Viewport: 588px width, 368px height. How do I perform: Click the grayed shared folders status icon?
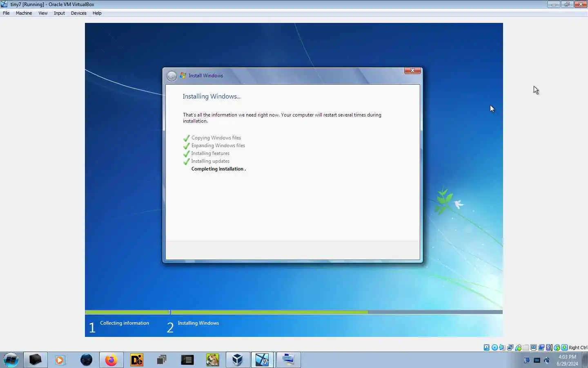point(526,348)
